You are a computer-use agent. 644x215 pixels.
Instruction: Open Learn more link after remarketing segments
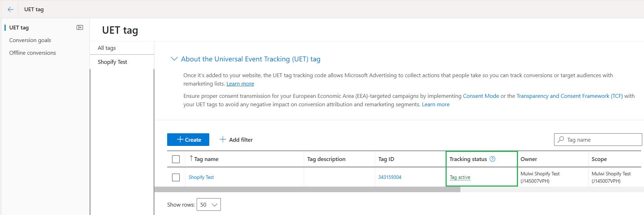(x=435, y=104)
